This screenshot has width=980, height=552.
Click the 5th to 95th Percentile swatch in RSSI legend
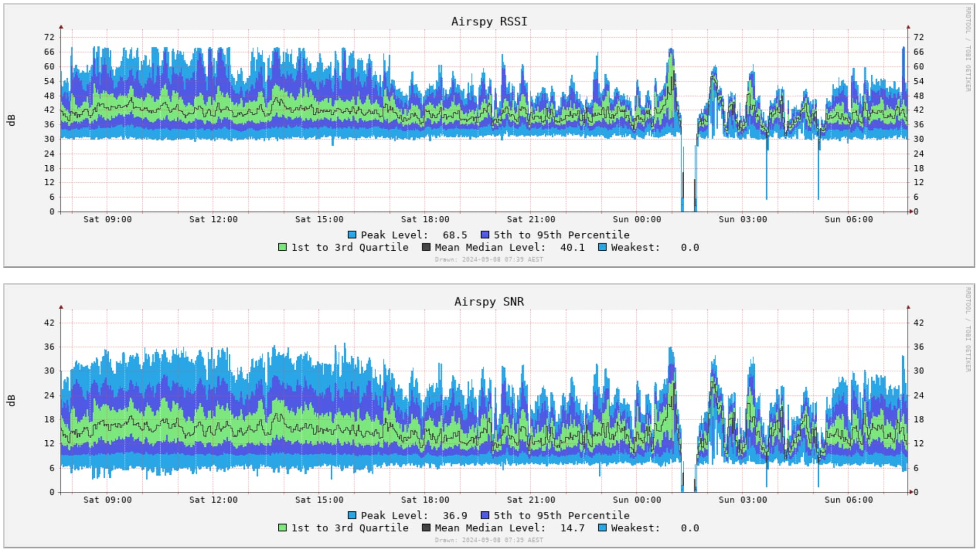tap(485, 235)
